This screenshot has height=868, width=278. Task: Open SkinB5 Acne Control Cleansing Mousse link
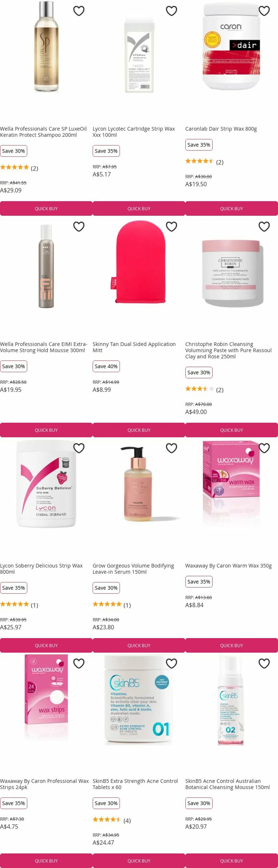pos(227,784)
